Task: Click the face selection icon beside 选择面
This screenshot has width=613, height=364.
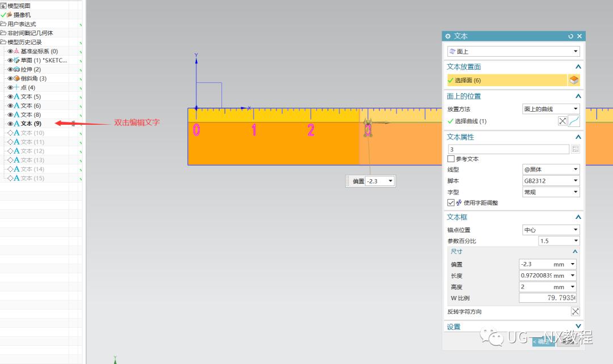Action: (x=574, y=79)
